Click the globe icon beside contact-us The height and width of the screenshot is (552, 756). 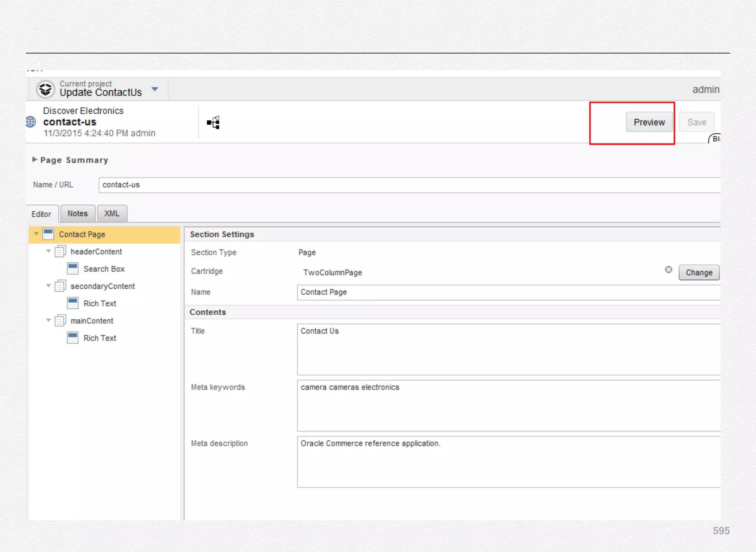point(31,122)
